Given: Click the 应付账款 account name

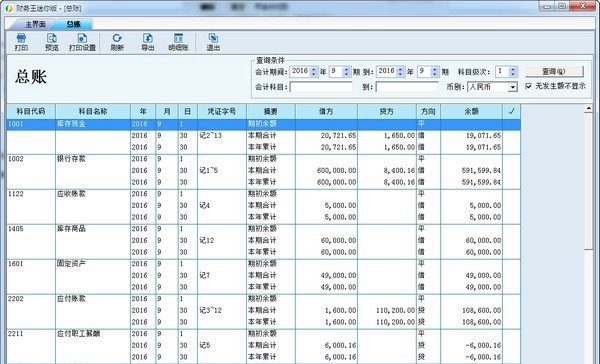Looking at the screenshot, I should [x=71, y=299].
